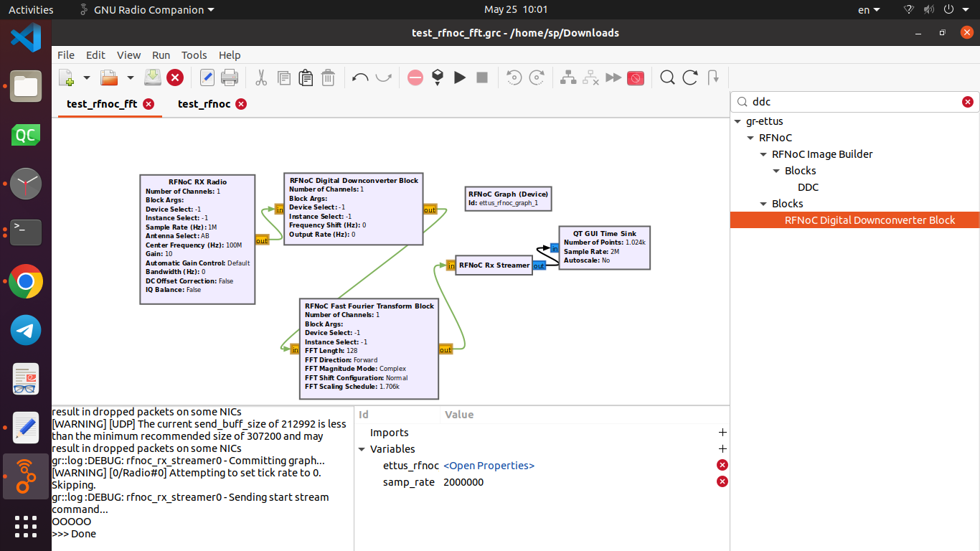The image size is (980, 551).
Task: Collapse the RFNoC Image Builder node
Action: [x=764, y=154]
